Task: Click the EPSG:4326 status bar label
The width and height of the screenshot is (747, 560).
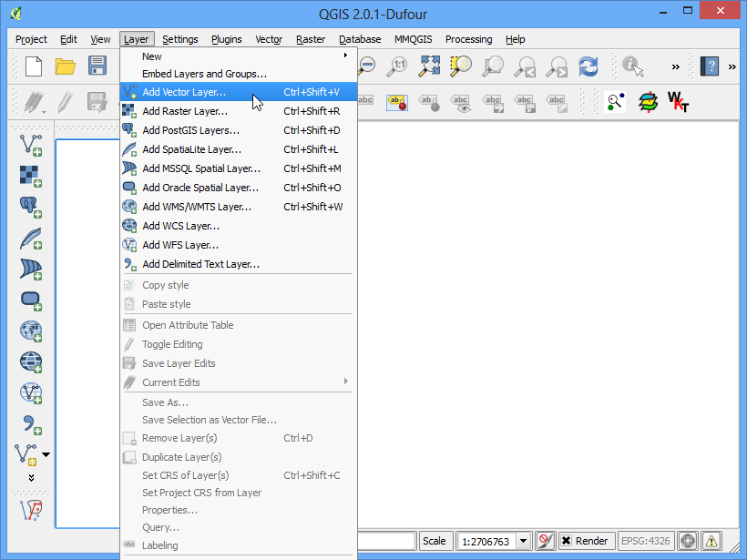Action: 646,541
